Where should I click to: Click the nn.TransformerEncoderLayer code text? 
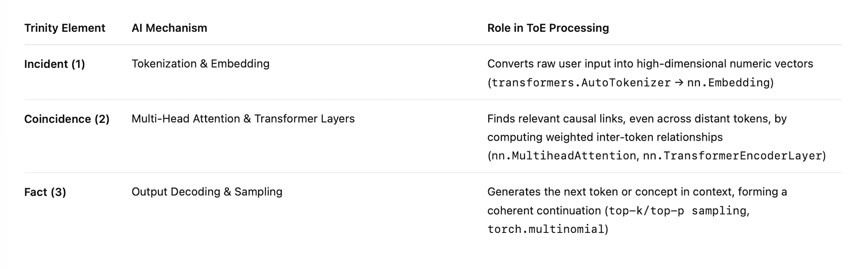click(x=732, y=156)
